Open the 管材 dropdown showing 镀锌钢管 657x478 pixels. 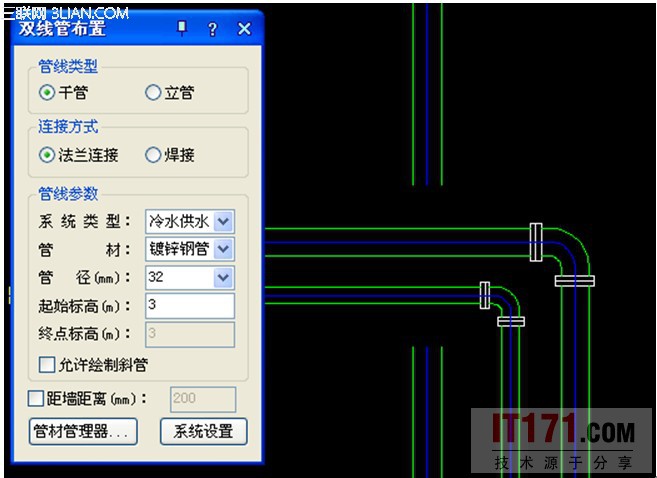pos(224,249)
